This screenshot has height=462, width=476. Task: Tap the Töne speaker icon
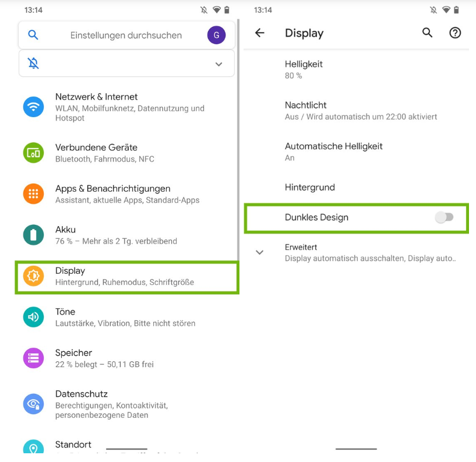coord(33,317)
